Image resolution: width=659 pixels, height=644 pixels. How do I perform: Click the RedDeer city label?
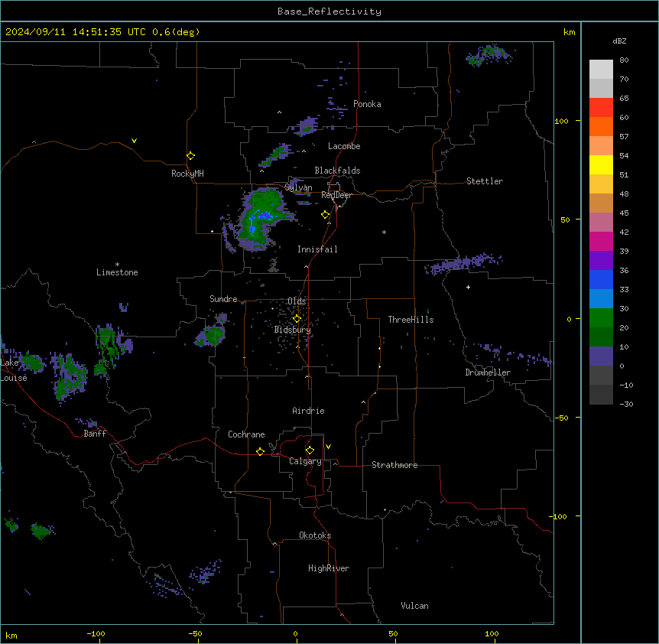pos(336,195)
